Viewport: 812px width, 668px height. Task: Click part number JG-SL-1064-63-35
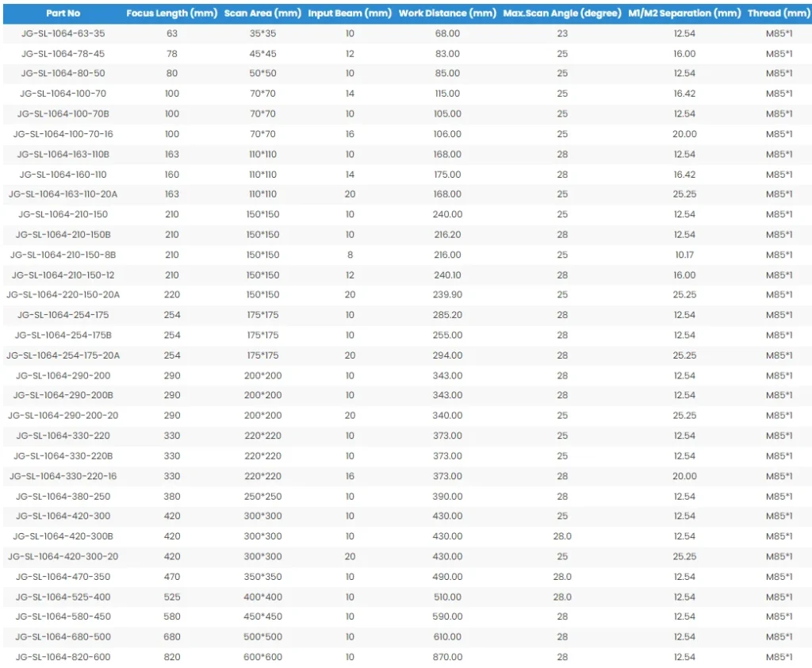63,33
